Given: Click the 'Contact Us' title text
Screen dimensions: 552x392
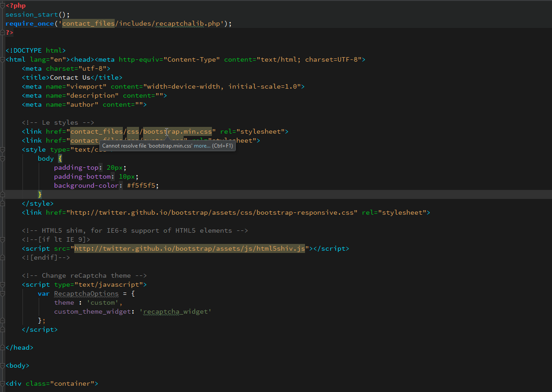Looking at the screenshot, I should point(70,77).
